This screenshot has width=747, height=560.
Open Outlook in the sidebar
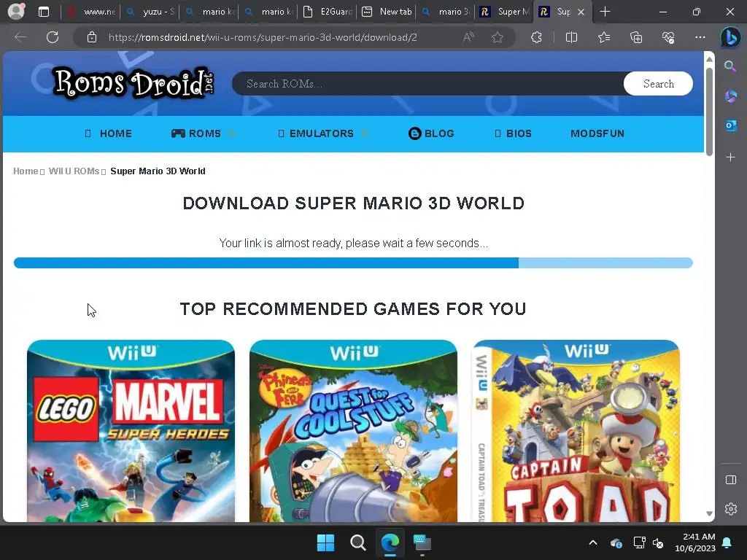(x=730, y=125)
